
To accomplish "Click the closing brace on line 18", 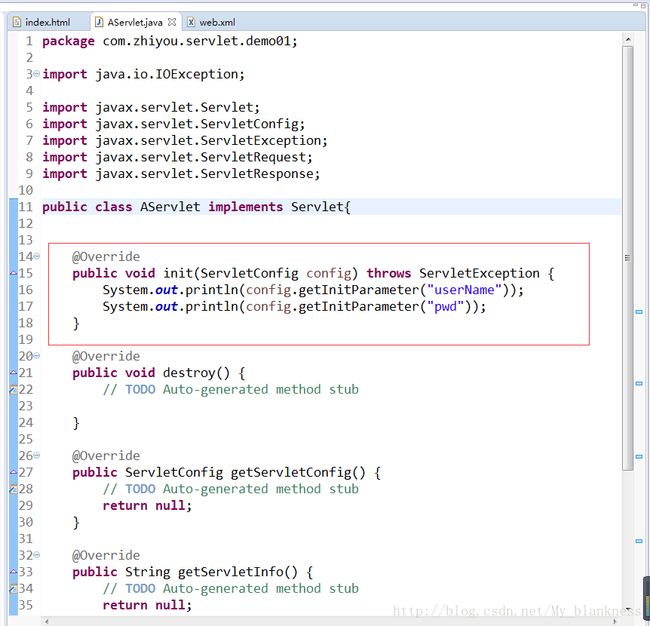I will 76,323.
